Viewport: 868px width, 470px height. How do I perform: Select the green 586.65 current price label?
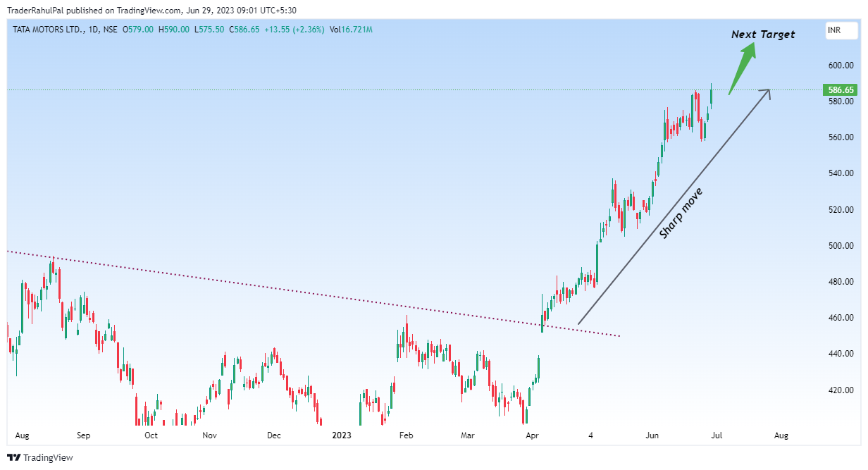841,89
